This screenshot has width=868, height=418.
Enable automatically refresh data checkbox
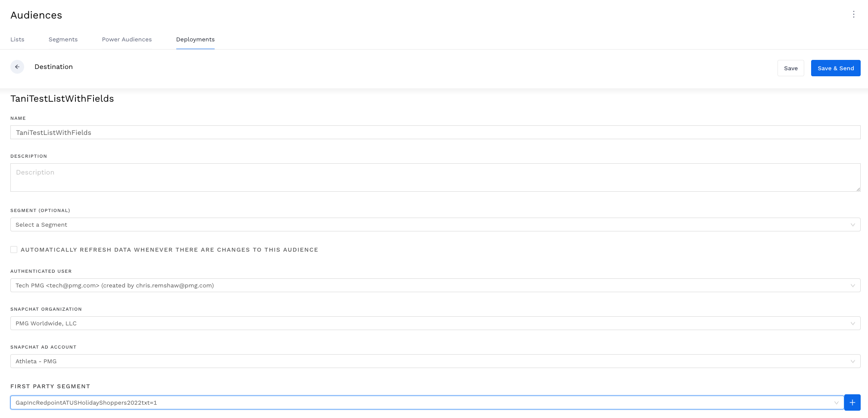click(x=13, y=250)
